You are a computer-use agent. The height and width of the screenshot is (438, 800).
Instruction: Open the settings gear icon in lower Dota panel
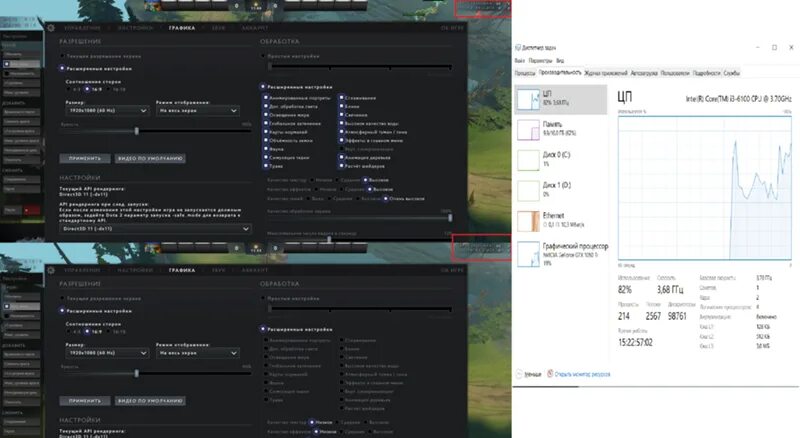[x=51, y=270]
